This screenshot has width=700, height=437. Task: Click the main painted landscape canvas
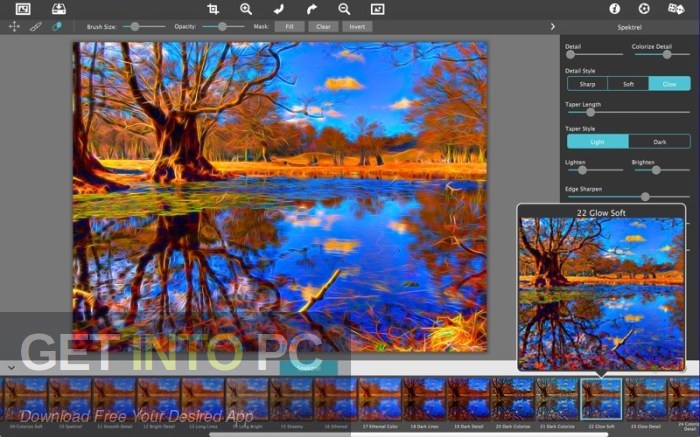[x=280, y=196]
